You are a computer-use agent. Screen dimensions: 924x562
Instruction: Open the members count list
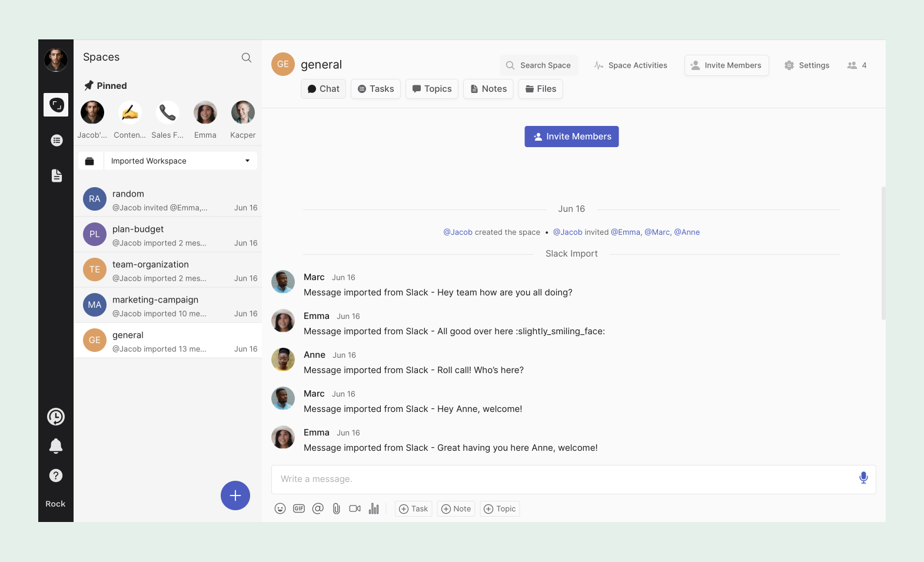[x=857, y=65]
